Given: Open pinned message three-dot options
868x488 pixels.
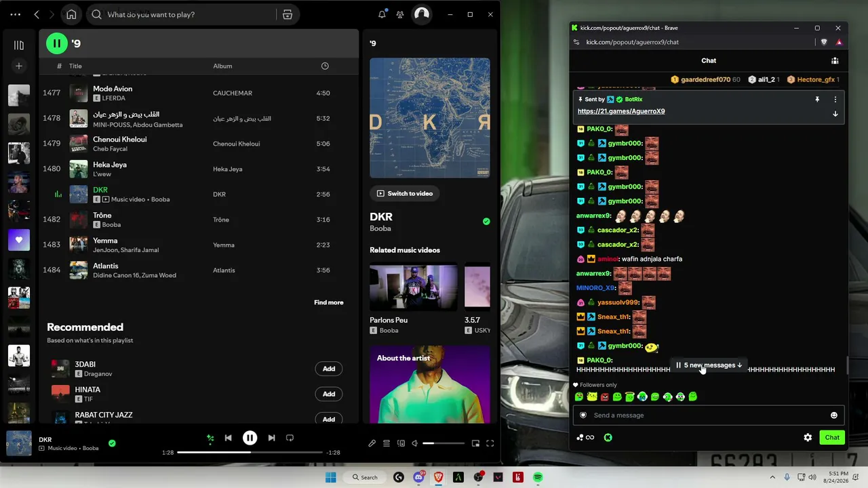Looking at the screenshot, I should [x=835, y=99].
